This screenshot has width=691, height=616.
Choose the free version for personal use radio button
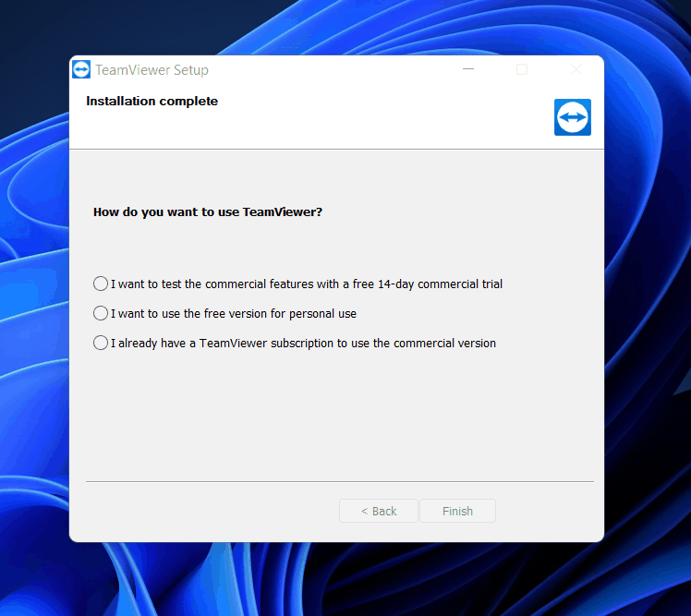pos(101,313)
